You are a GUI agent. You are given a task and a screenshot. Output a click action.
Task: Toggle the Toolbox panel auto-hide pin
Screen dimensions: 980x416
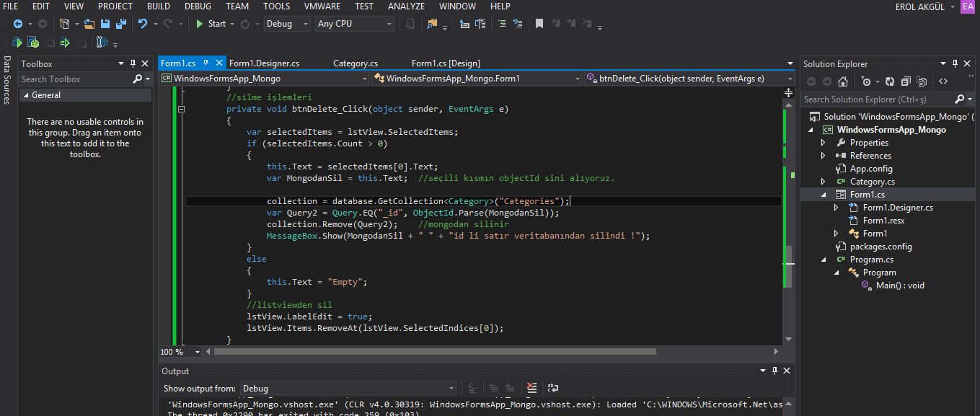pos(133,63)
